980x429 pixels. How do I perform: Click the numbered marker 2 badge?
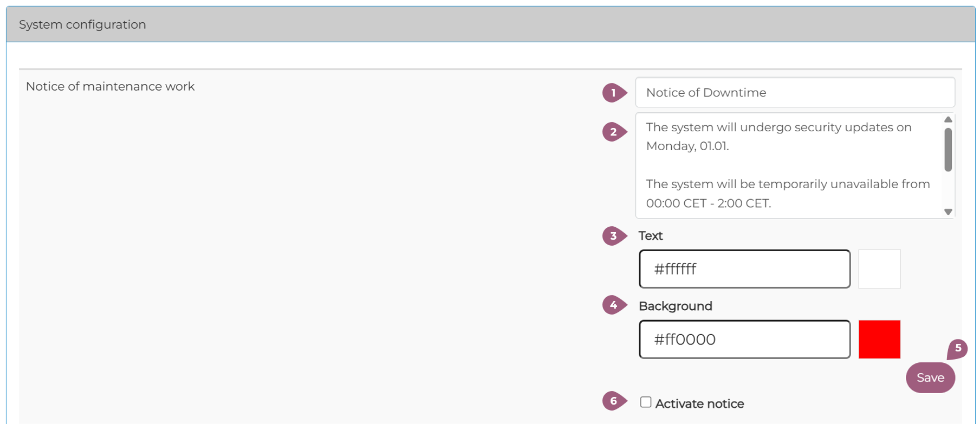pyautogui.click(x=614, y=132)
